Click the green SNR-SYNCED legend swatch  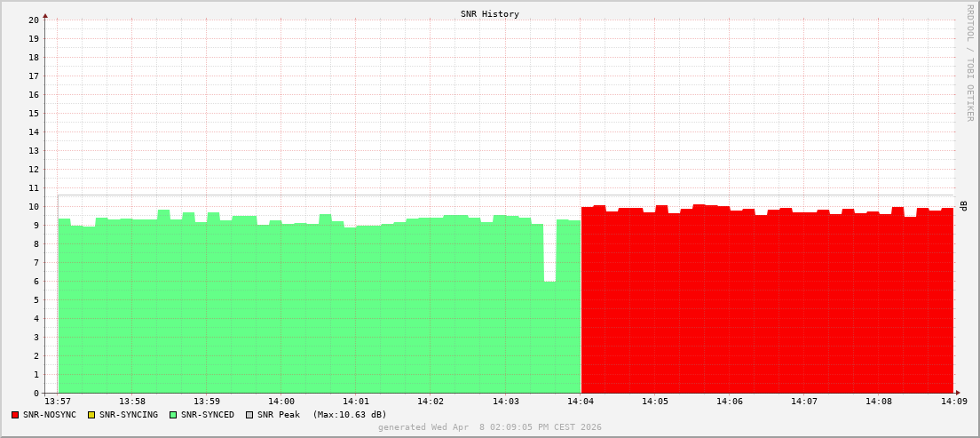[x=173, y=415]
